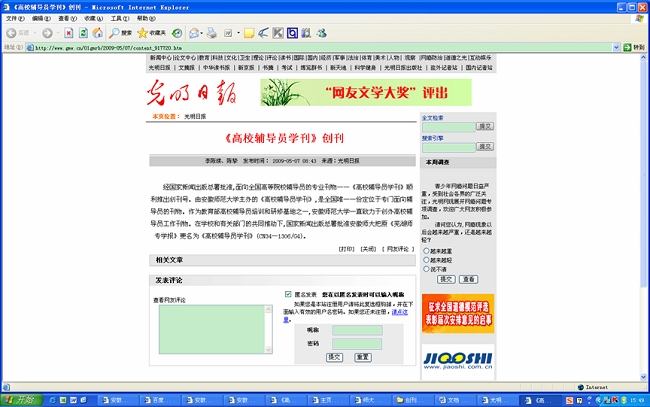Open the 查看 (View) menu

pos(67,19)
